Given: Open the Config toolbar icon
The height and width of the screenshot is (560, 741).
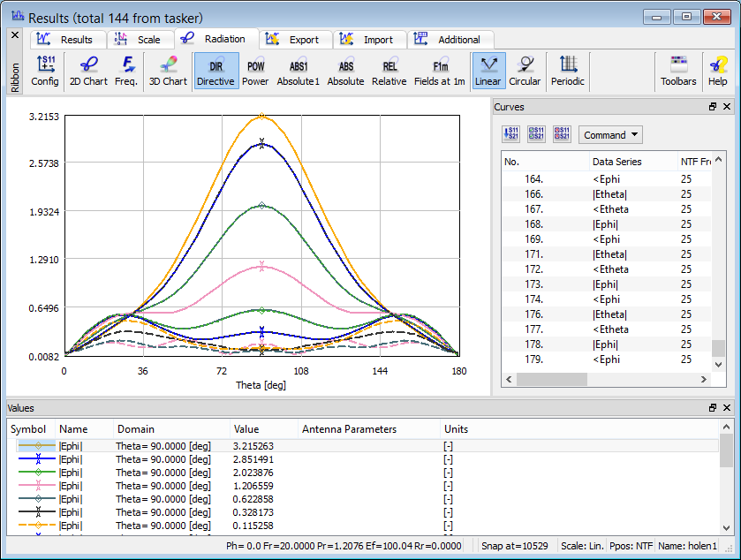Looking at the screenshot, I should click(x=45, y=71).
